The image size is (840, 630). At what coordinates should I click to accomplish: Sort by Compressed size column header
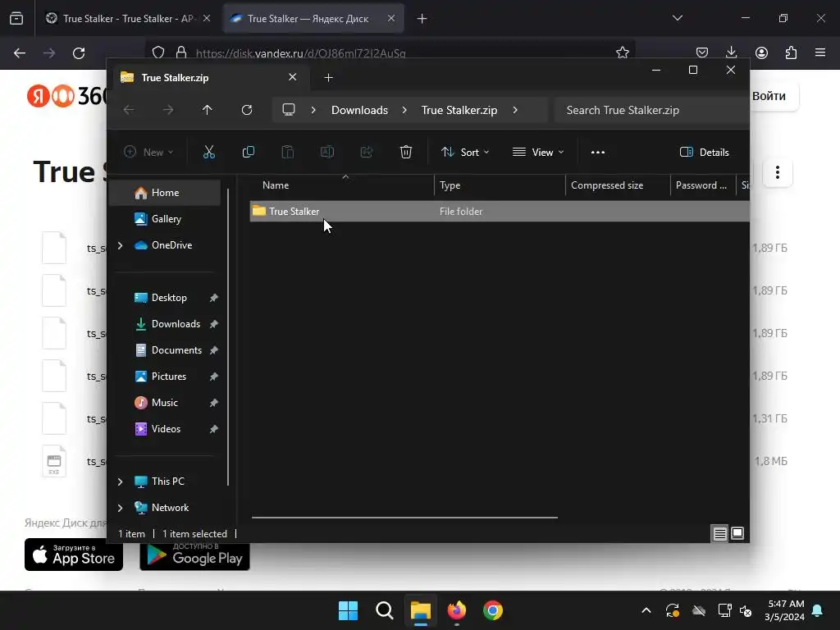pyautogui.click(x=618, y=185)
